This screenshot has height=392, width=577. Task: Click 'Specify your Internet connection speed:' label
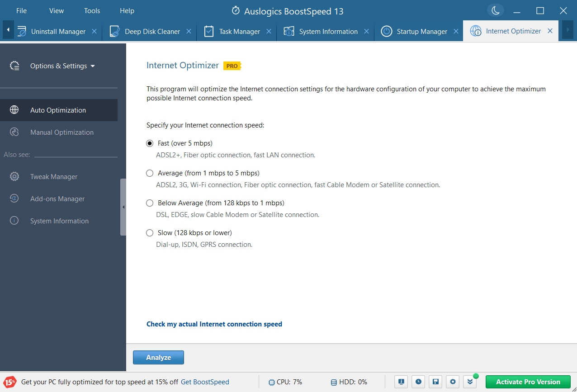click(205, 125)
